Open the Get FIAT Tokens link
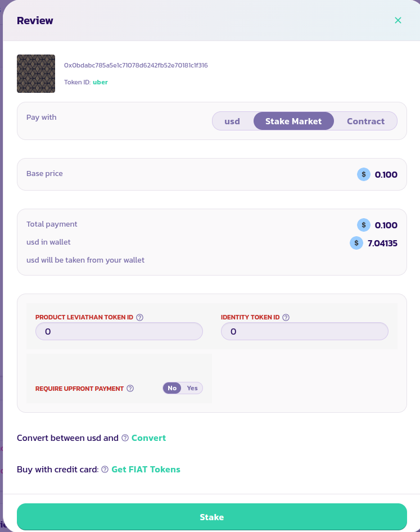 146,470
